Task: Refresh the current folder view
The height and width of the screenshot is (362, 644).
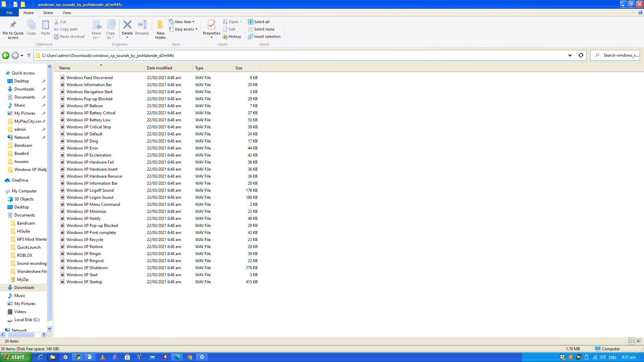Action: [x=581, y=55]
